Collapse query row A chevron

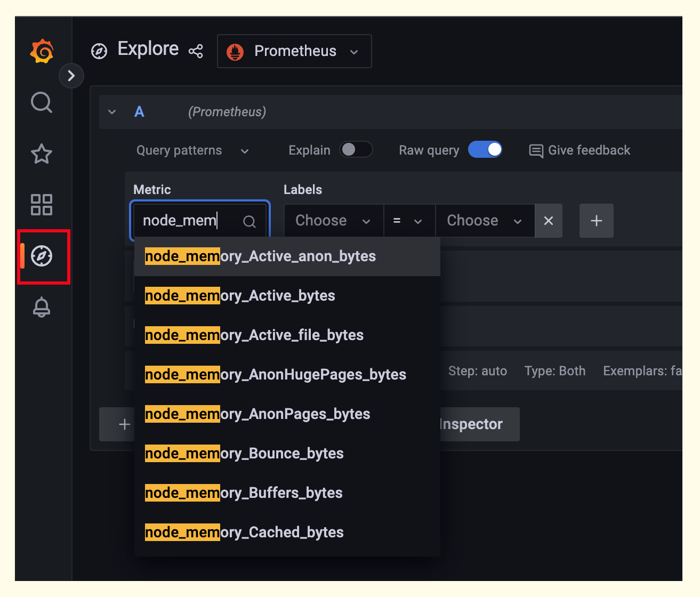click(112, 112)
